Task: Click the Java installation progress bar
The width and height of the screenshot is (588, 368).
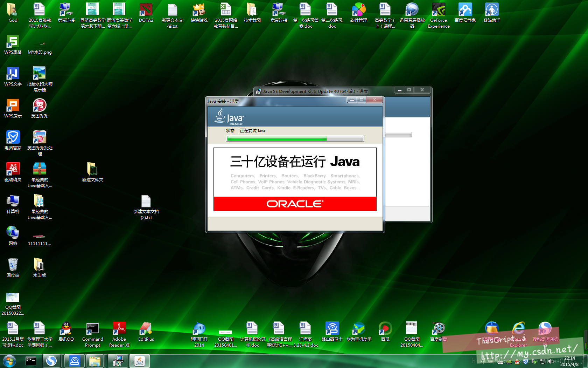Action: pos(295,139)
